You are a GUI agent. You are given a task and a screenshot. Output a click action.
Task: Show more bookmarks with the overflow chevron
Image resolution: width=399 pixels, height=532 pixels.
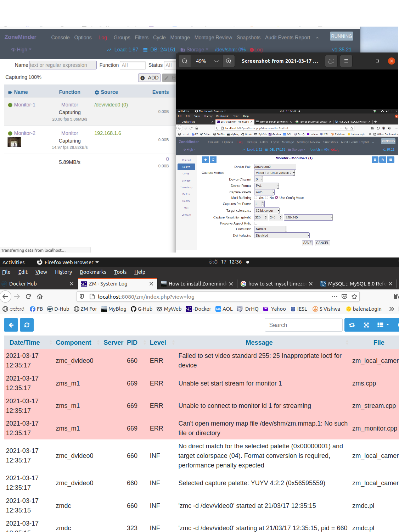point(392,309)
